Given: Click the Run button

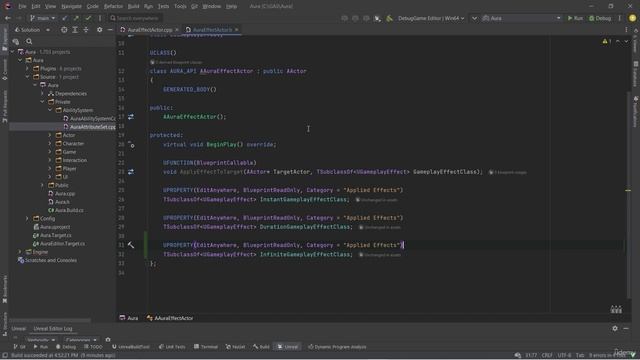Looking at the screenshot, I should coord(575,18).
